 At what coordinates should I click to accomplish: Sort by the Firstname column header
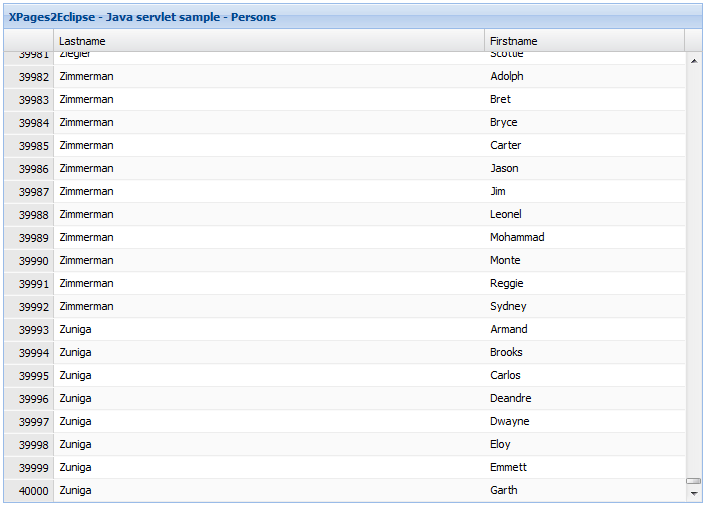point(584,41)
